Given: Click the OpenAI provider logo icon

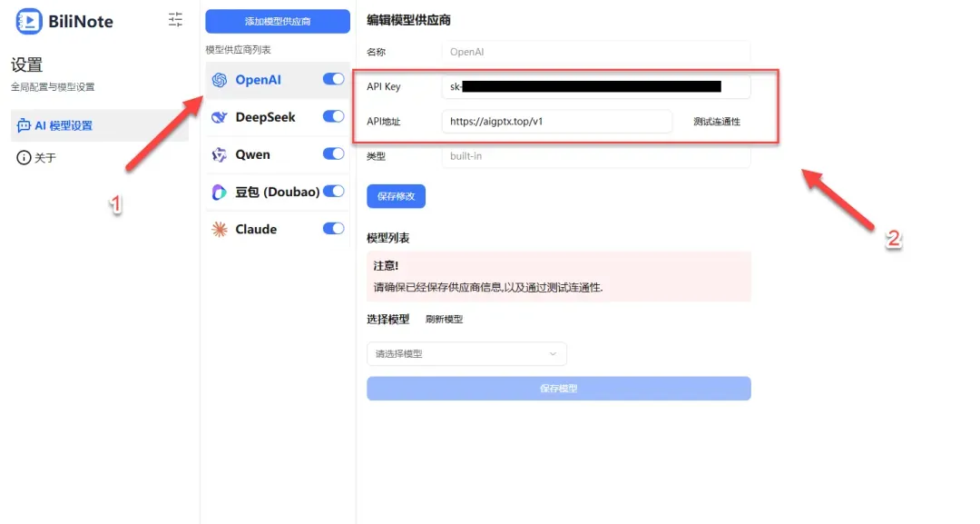Looking at the screenshot, I should (x=220, y=80).
